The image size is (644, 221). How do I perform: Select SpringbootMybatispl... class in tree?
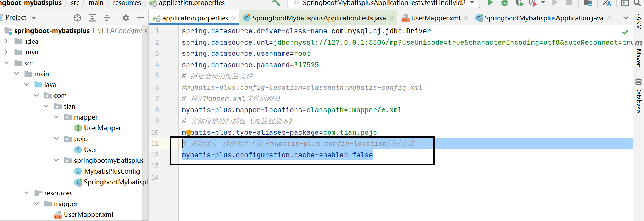(116, 182)
